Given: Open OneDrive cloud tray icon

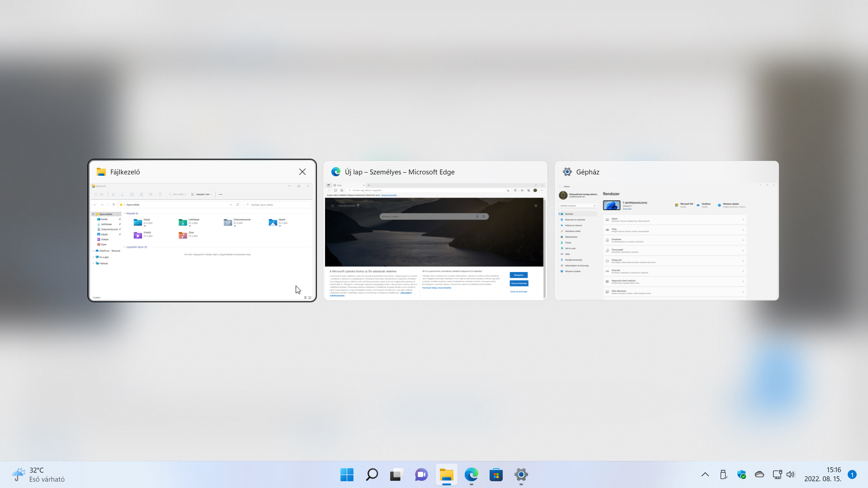Looking at the screenshot, I should pyautogui.click(x=759, y=474).
